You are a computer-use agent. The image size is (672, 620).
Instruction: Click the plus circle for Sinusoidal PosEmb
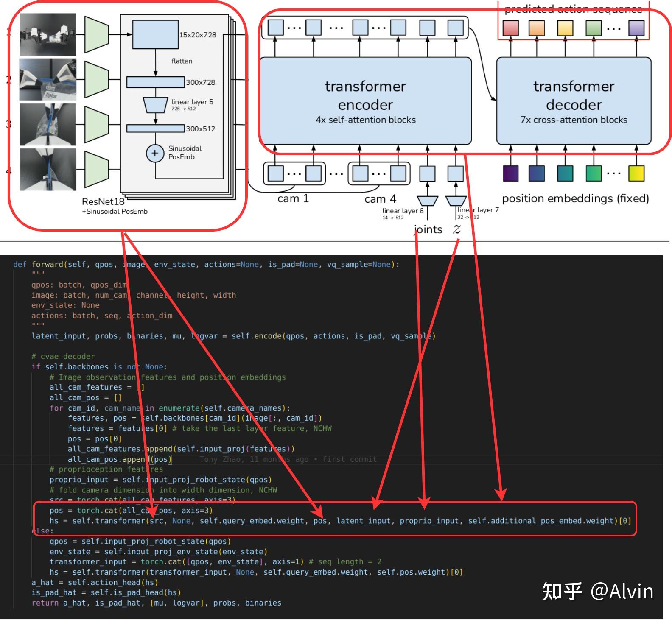(x=155, y=153)
